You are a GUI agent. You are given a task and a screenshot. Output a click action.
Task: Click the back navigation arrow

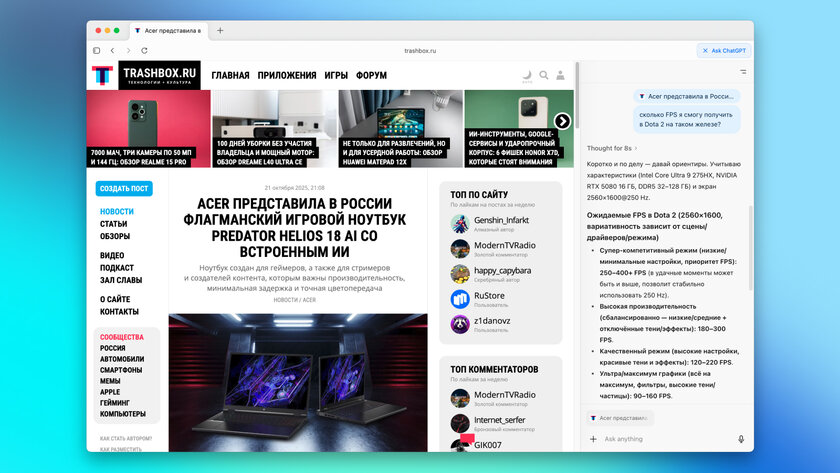click(113, 50)
